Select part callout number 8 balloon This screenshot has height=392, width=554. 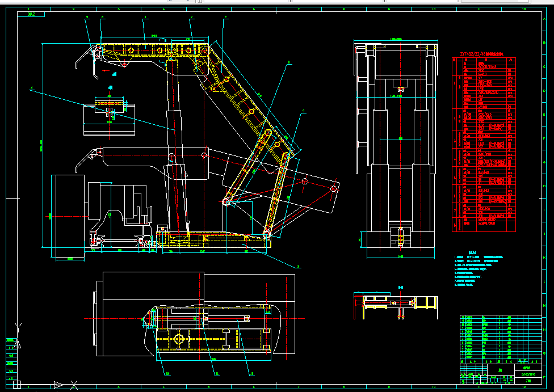(x=289, y=62)
